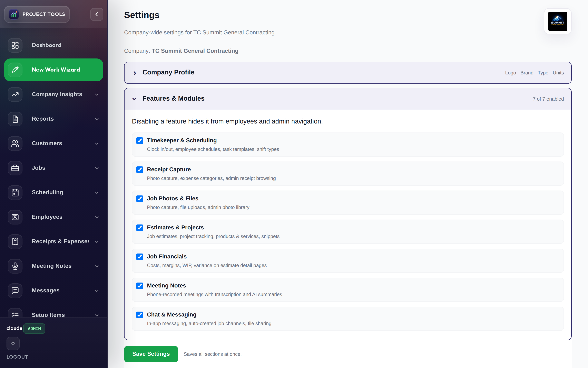Click the Employees badge icon
The height and width of the screenshot is (368, 588).
[15, 217]
